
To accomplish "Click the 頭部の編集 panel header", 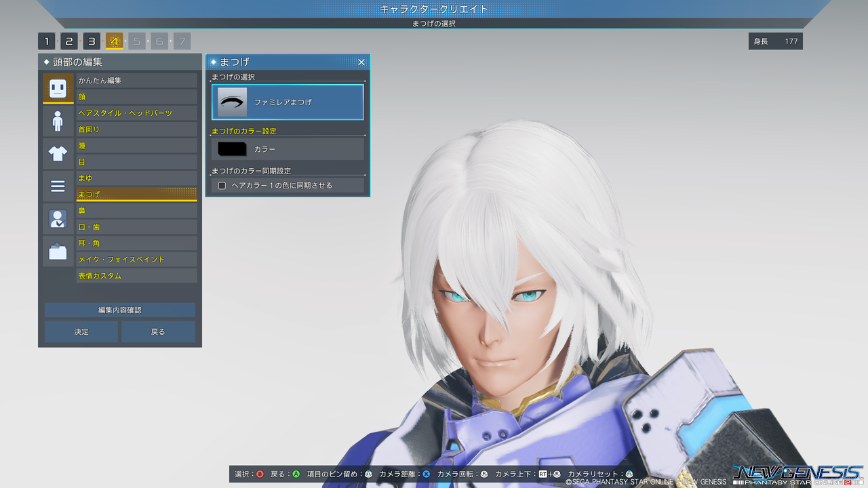I will coord(120,62).
